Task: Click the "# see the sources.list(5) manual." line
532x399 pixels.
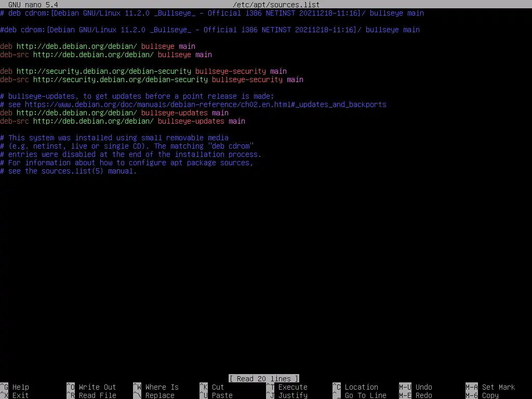Action: [x=68, y=171]
